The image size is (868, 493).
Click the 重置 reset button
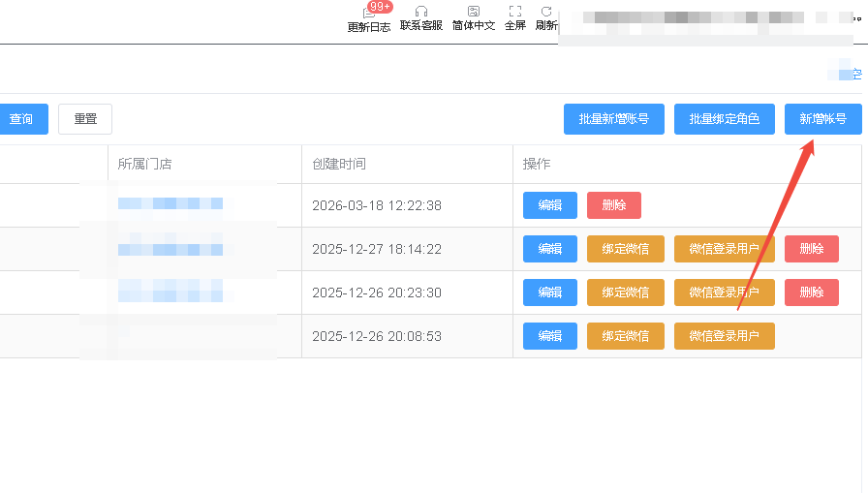85,119
